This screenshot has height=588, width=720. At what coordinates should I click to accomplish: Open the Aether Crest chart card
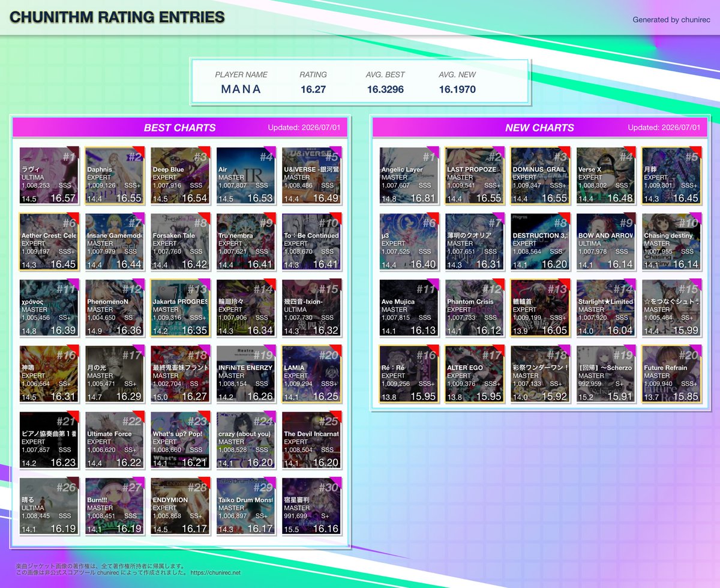click(49, 241)
